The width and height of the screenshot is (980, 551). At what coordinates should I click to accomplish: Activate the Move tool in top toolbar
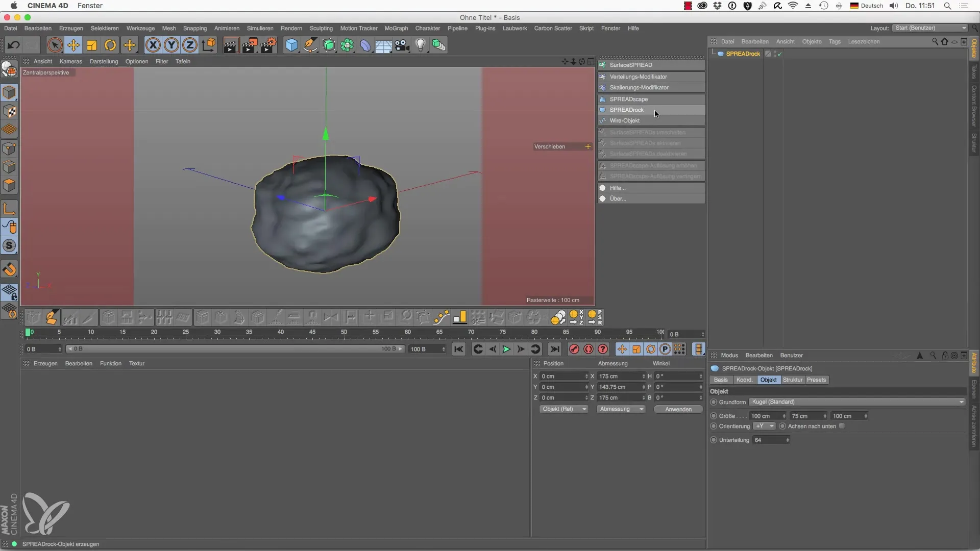tap(73, 45)
